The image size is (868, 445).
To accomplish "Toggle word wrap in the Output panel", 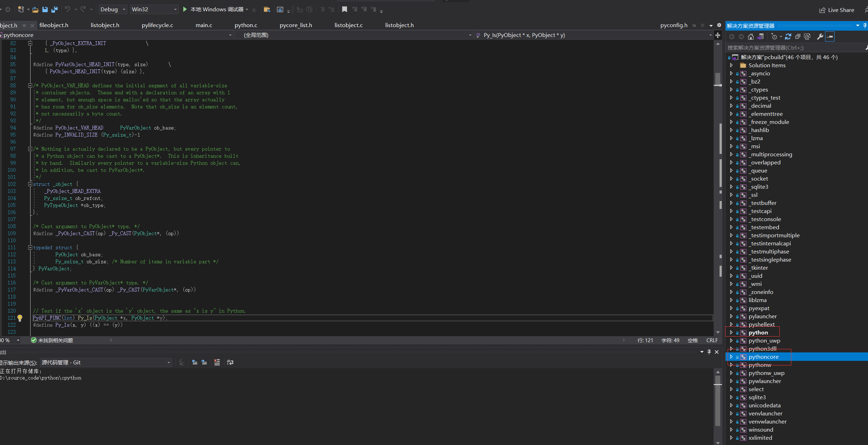I will pyautogui.click(x=230, y=362).
